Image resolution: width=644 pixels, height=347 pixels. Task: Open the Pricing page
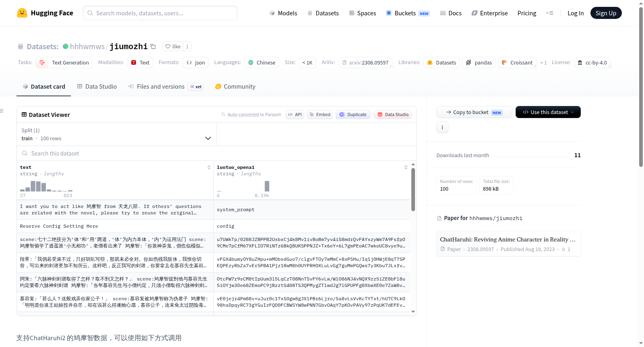527,13
